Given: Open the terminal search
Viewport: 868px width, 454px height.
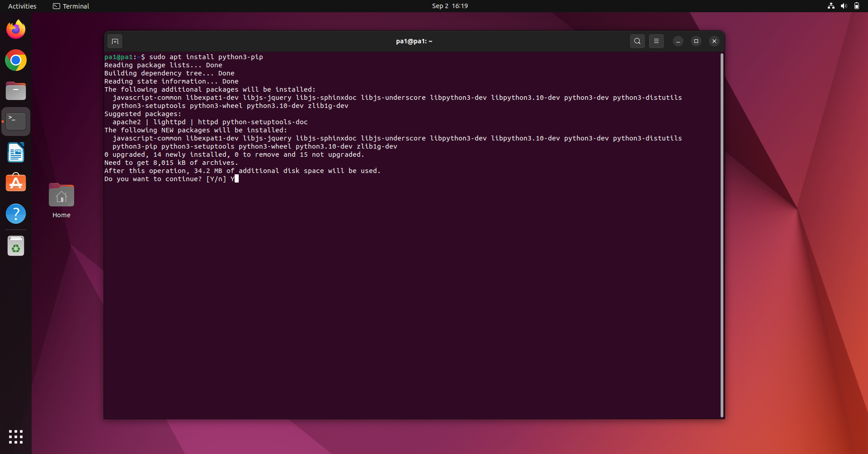Looking at the screenshot, I should coord(637,41).
